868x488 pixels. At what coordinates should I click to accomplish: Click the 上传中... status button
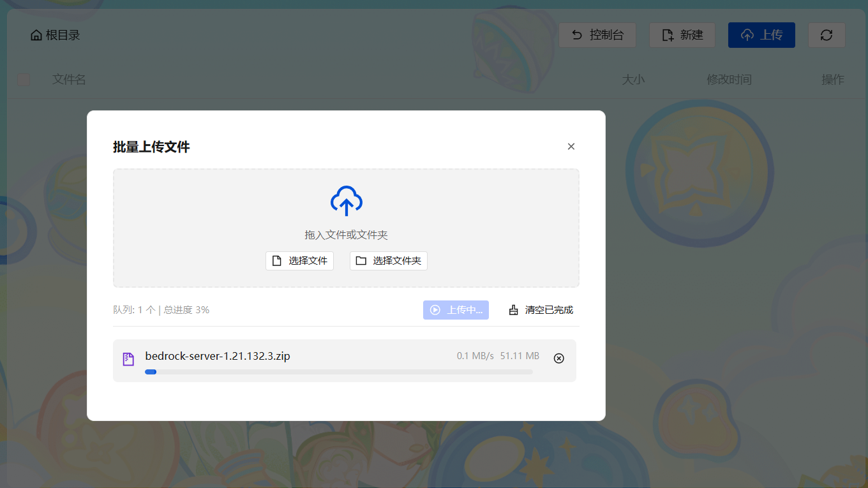point(456,310)
